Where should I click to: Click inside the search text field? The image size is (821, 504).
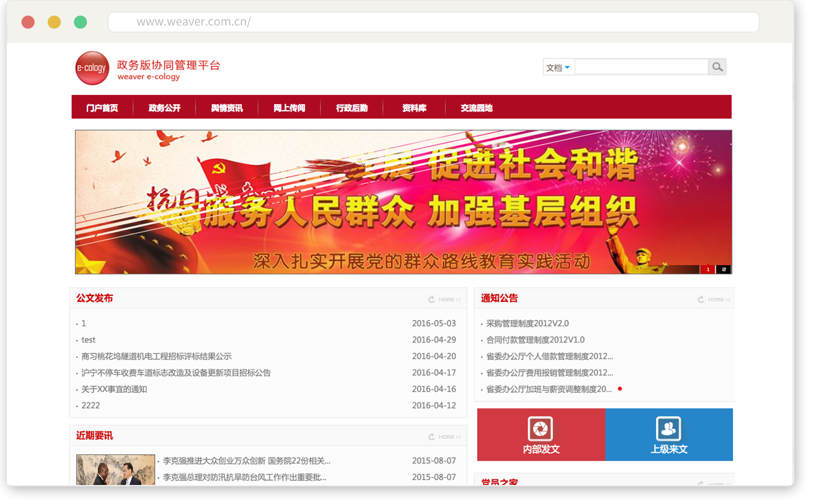pyautogui.click(x=641, y=67)
